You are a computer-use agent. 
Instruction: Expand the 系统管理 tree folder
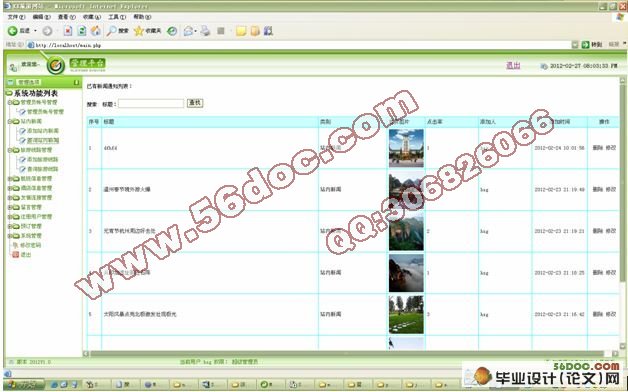[10, 236]
